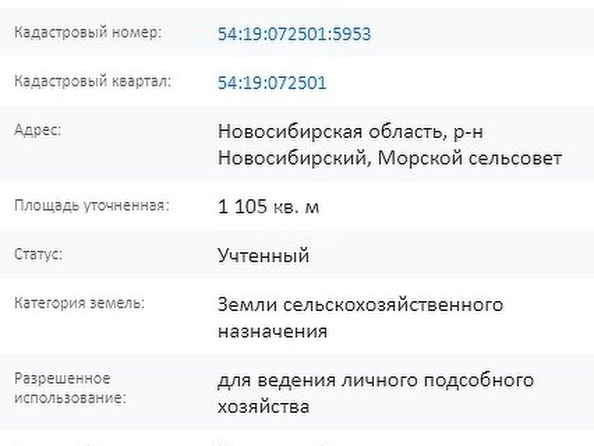Open cadastral number link 54:19:072501:5953
Viewport: 594px width, 446px height.
[294, 34]
